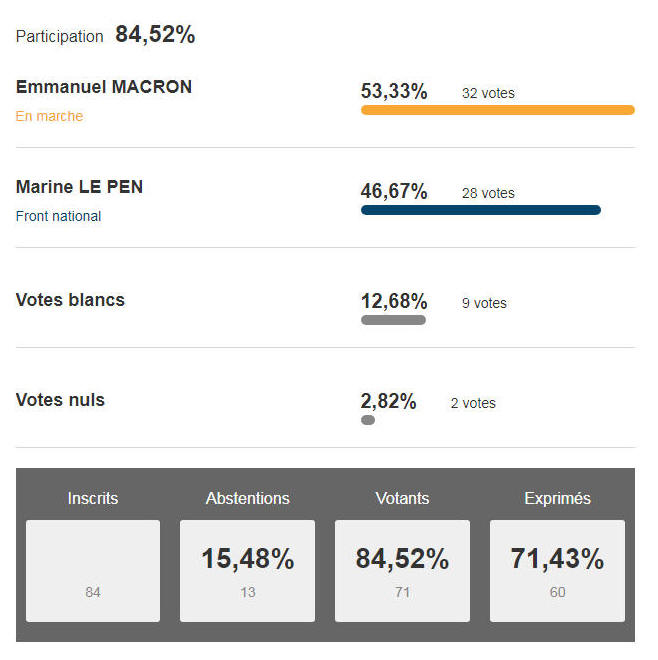The height and width of the screenshot is (660, 658).
Task: Click the small gray Votes nuls bar
Action: 368,420
